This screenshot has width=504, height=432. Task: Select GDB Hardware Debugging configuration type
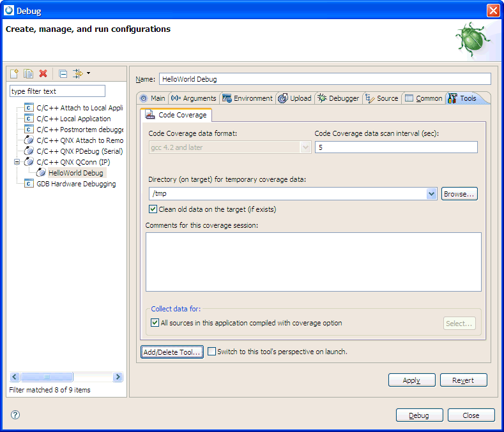tap(76, 184)
